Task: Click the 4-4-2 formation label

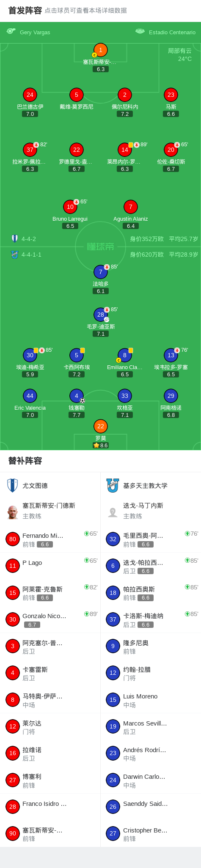Action: coord(29,239)
